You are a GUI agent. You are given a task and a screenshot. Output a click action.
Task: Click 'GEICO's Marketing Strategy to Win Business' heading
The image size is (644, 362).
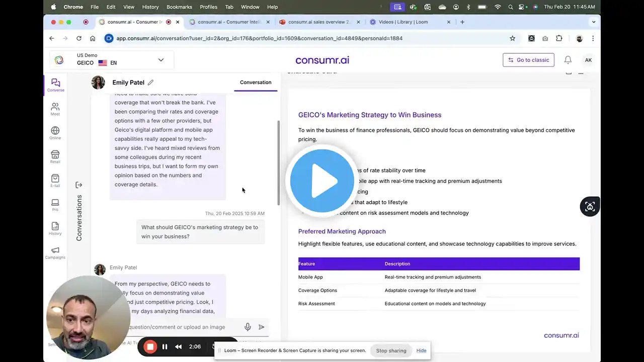pyautogui.click(x=370, y=115)
